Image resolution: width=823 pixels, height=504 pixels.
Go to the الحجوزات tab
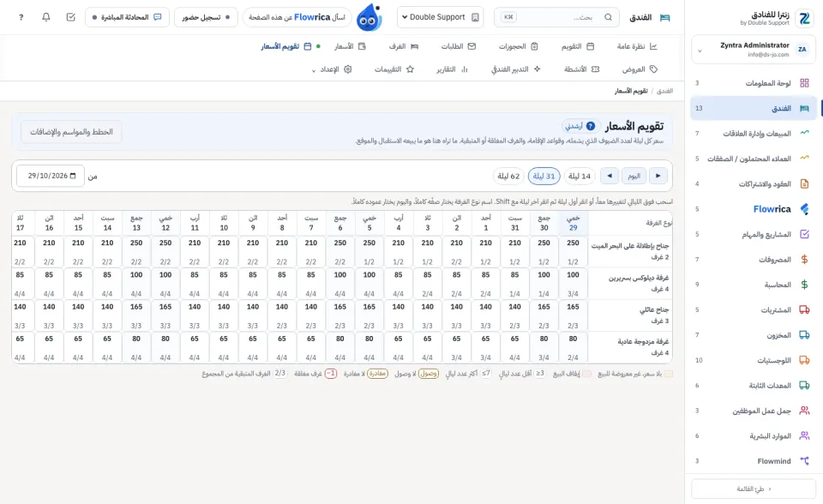click(518, 46)
